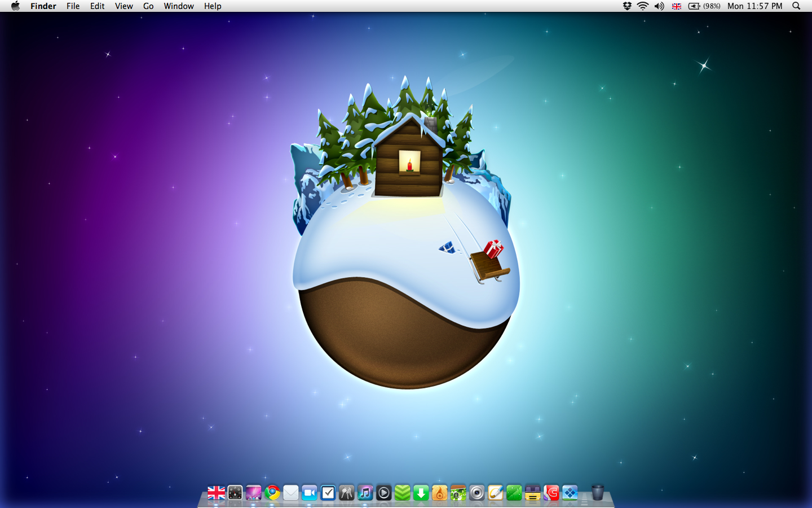Open the pencil sketch app in dock
Viewport: 812px width, 508px height.
pyautogui.click(x=496, y=493)
